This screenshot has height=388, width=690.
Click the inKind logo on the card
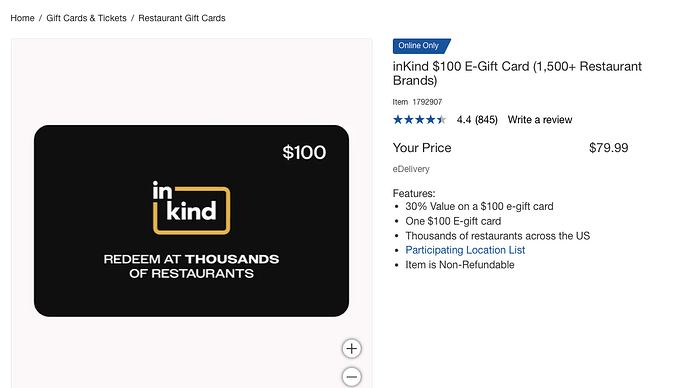pos(191,207)
